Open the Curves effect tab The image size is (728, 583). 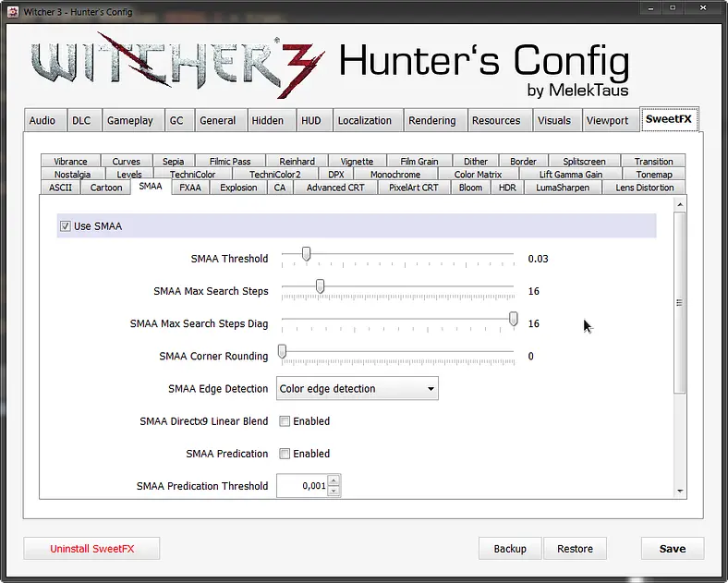click(x=127, y=161)
